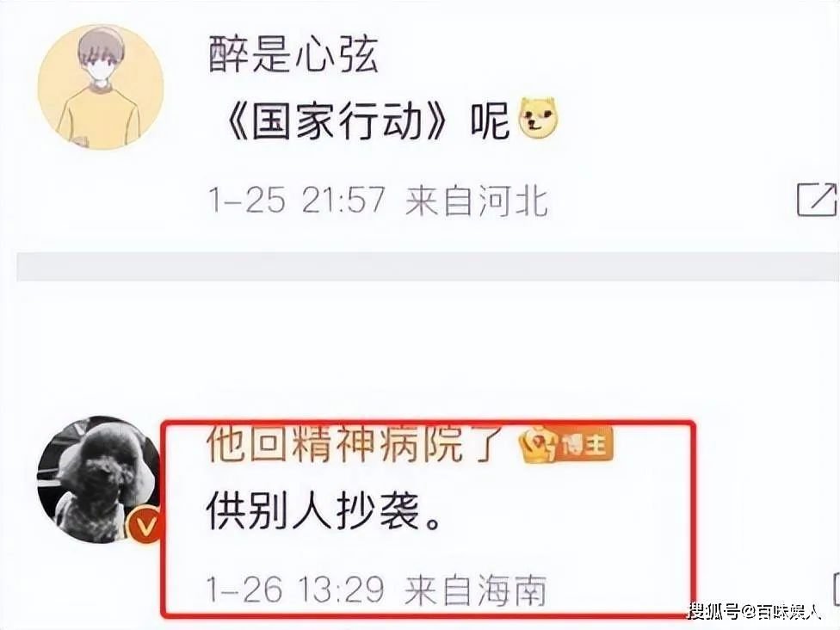Click the 来自海南 location label

pyautogui.click(x=476, y=590)
